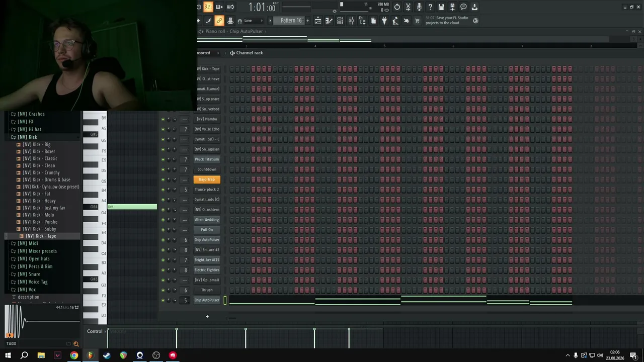Open the audio editor scissors icon
The image size is (644, 362).
tap(408, 7)
